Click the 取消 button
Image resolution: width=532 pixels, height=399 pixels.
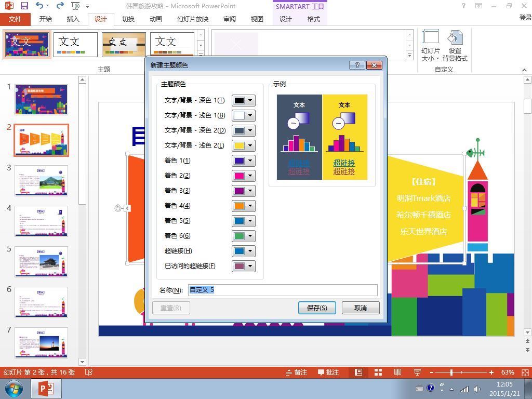point(361,308)
